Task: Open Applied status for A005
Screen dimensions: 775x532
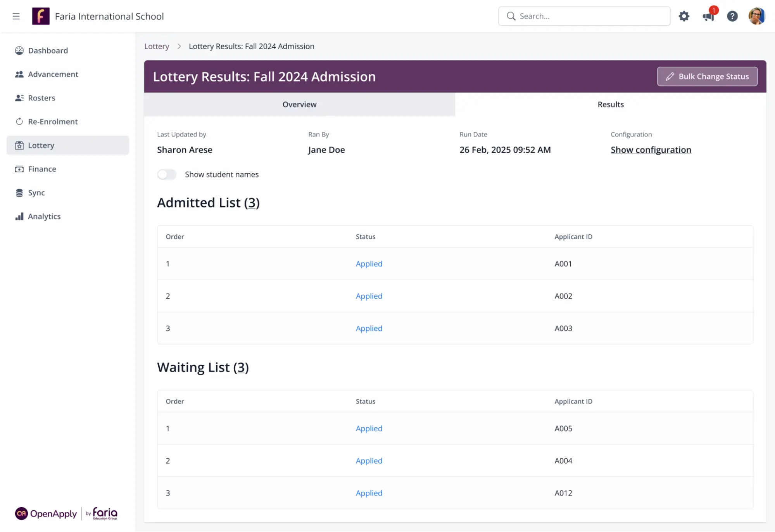Action: (369, 428)
